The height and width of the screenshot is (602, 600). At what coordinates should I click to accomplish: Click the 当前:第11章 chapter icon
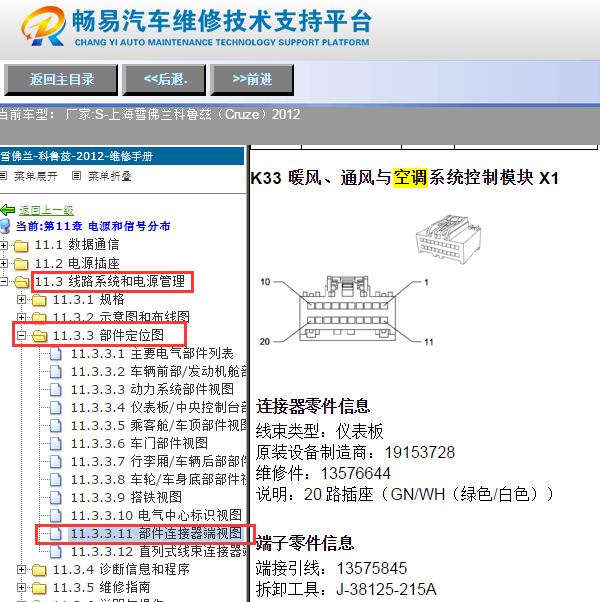click(x=5, y=226)
